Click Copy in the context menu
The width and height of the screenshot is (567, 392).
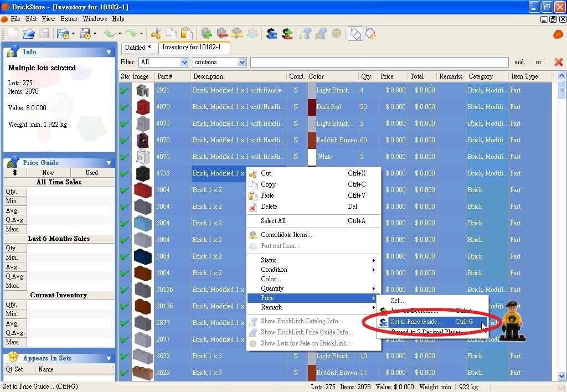click(314, 184)
